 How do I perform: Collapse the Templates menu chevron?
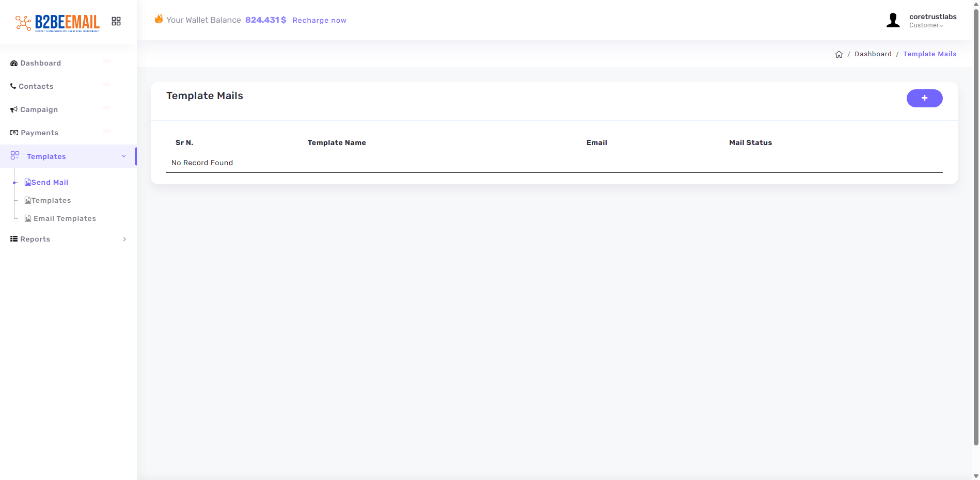point(123,156)
